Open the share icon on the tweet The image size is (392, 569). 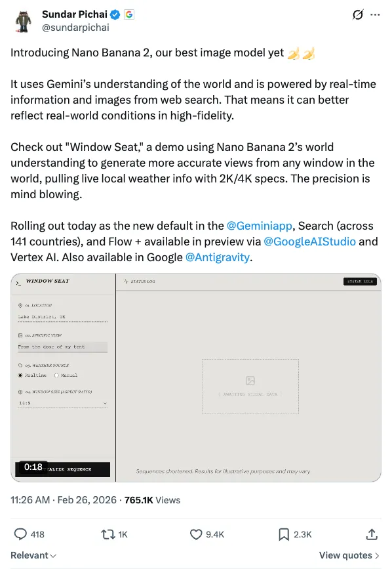[371, 534]
